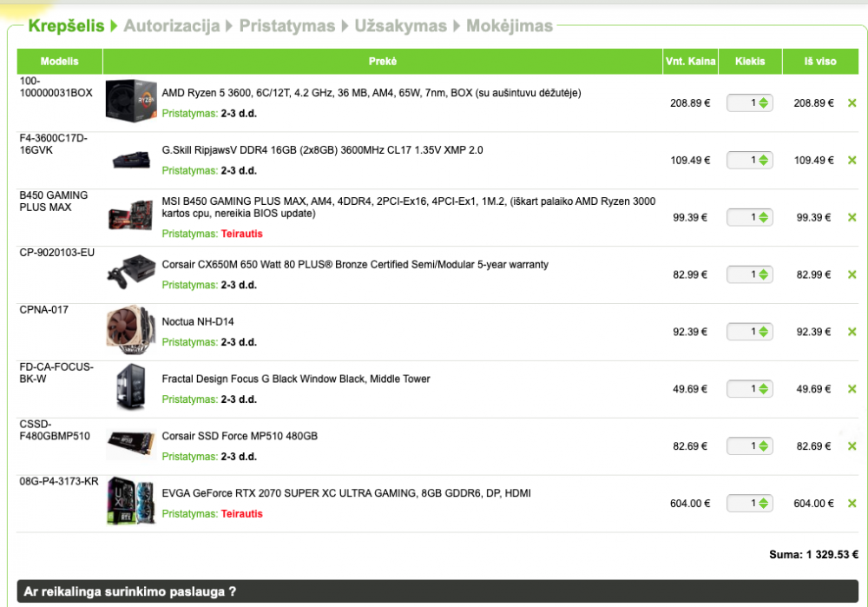This screenshot has width=868, height=607.
Task: Delete EVGA GeForce RTX 2070 SUPER row
Action: (x=852, y=504)
